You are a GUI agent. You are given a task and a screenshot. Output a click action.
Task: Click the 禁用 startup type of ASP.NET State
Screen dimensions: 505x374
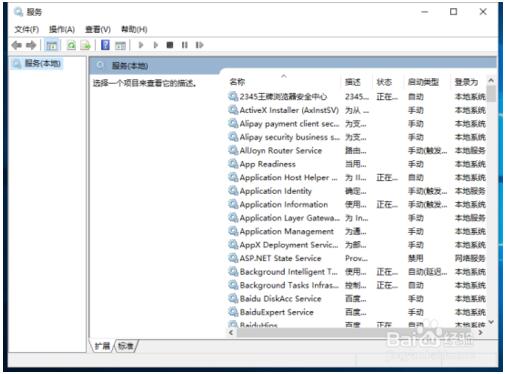pos(416,258)
